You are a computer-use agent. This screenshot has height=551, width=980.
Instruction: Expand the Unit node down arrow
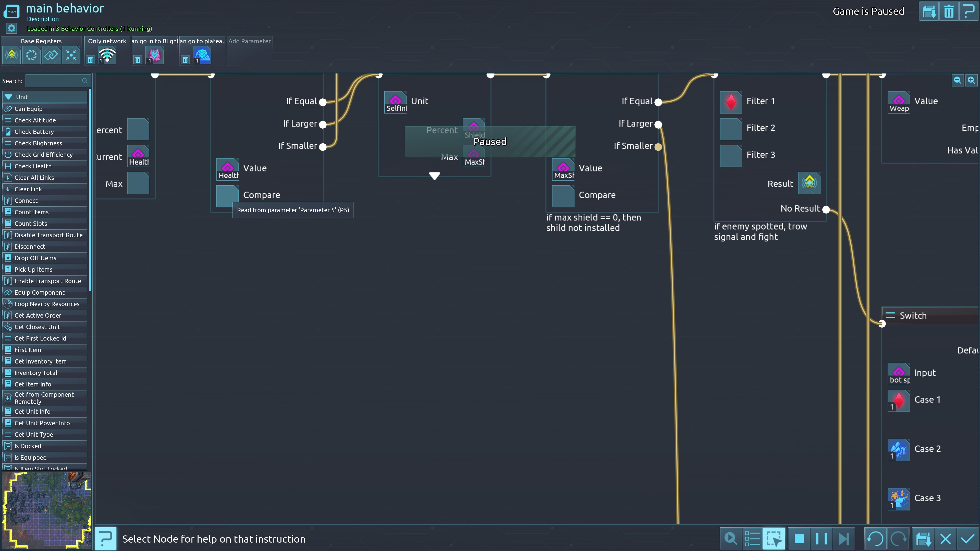pos(434,176)
